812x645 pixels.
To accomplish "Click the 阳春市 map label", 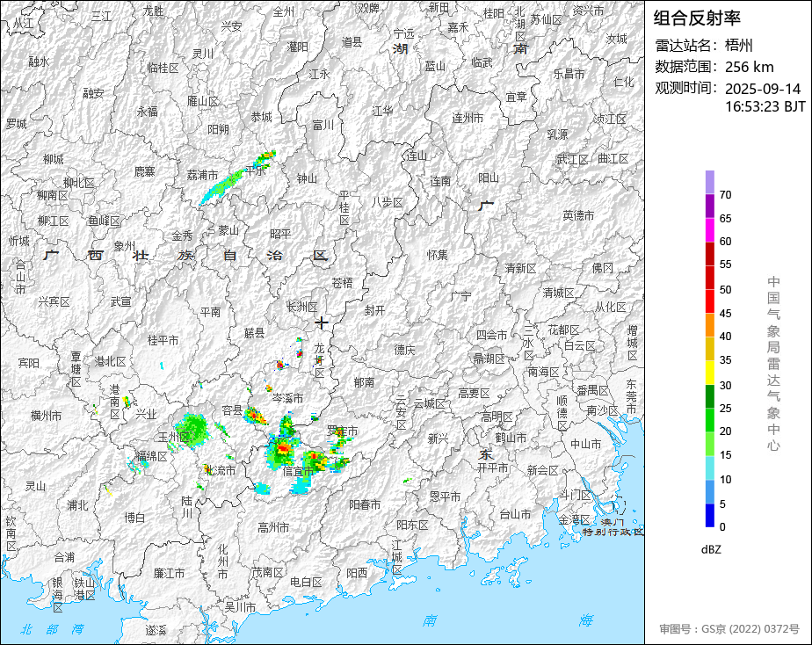I will [x=365, y=504].
